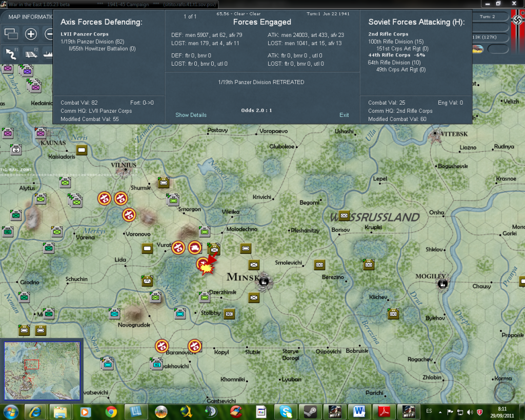This screenshot has height=420, width=525.
Task: Click the '100th Rifle Division (15)' entry
Action: tap(396, 42)
